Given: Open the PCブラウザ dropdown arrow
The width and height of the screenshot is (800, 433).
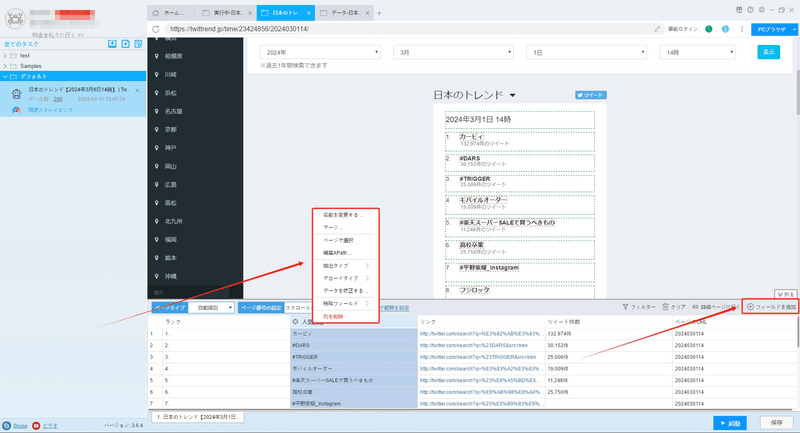Looking at the screenshot, I should click(794, 30).
